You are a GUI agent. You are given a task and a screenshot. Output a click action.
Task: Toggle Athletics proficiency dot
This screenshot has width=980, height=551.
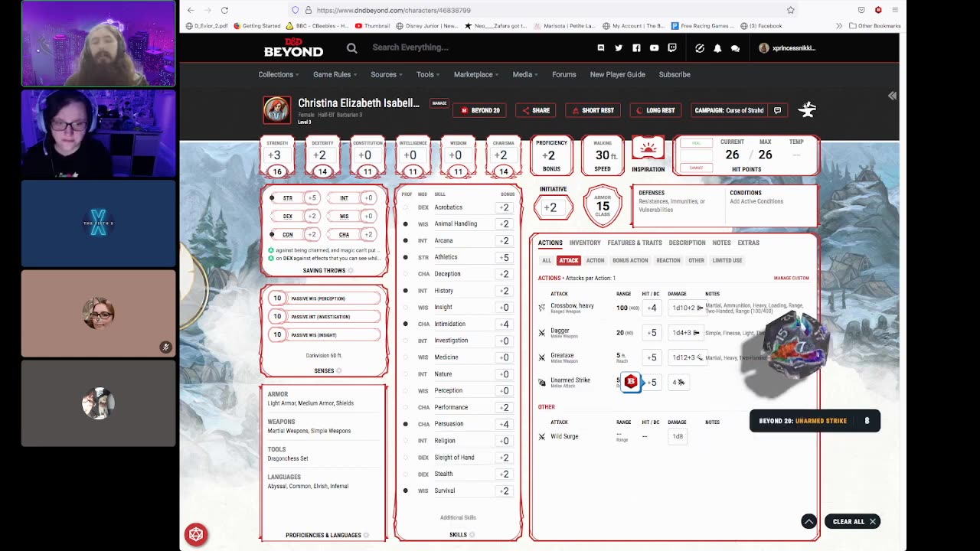click(x=405, y=257)
